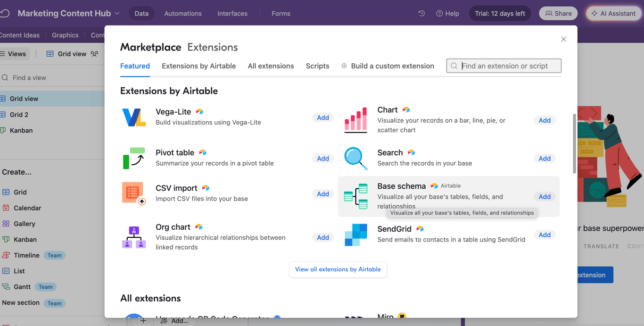
Task: Click the Search magnifying glass extension icon
Action: 356,159
